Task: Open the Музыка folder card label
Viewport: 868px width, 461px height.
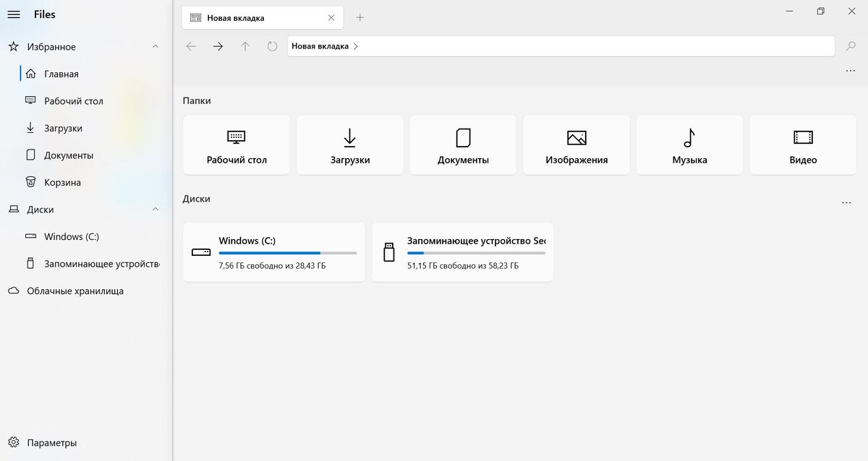Action: click(x=689, y=160)
